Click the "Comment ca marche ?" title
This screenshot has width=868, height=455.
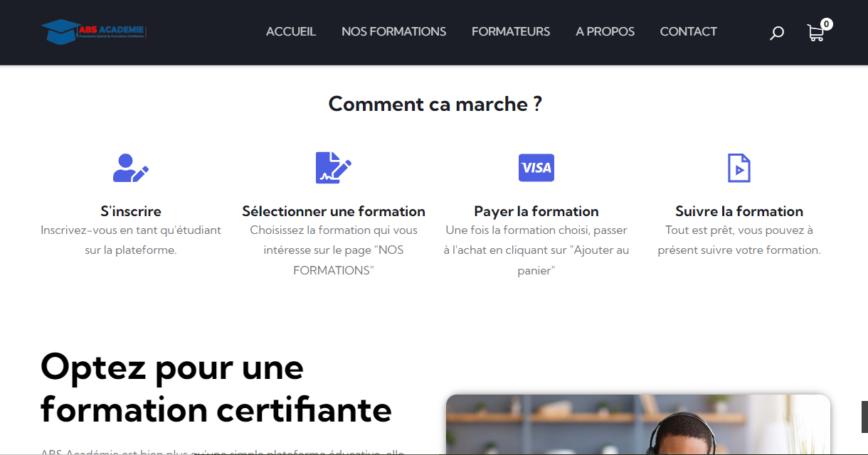[435, 104]
